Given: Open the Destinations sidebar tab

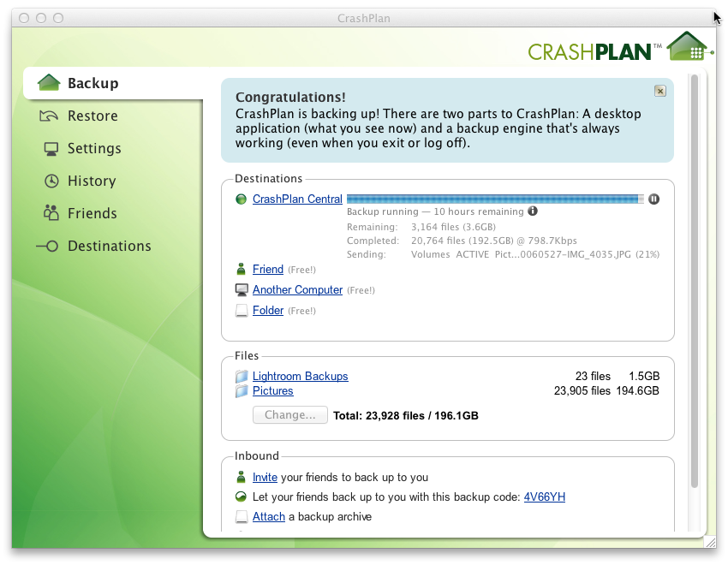Looking at the screenshot, I should coord(109,247).
